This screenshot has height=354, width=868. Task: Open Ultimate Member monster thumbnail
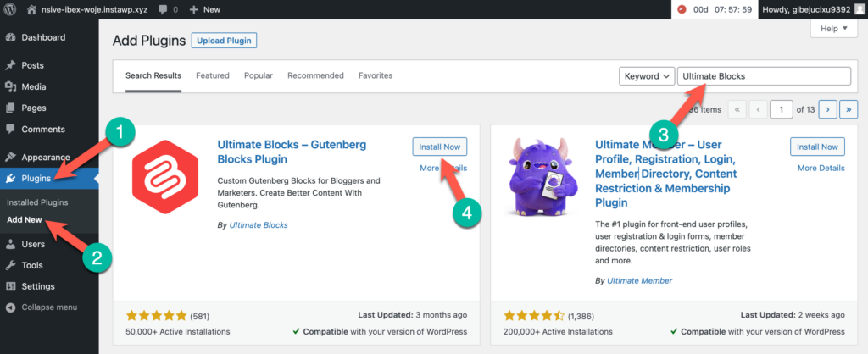tap(542, 176)
